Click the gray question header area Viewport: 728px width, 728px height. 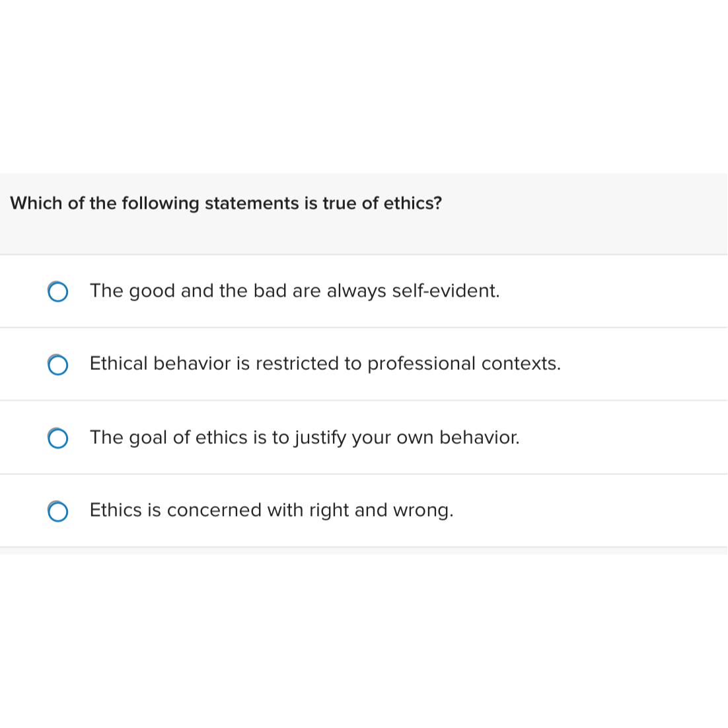click(562, 218)
